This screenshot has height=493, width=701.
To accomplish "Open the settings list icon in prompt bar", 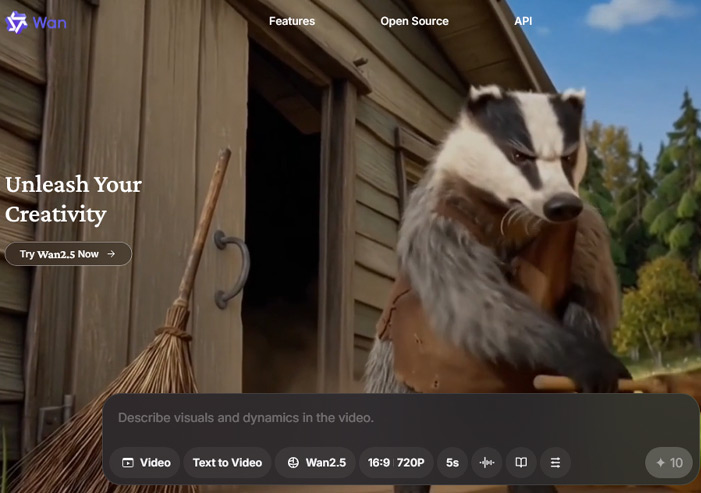I will click(x=555, y=462).
